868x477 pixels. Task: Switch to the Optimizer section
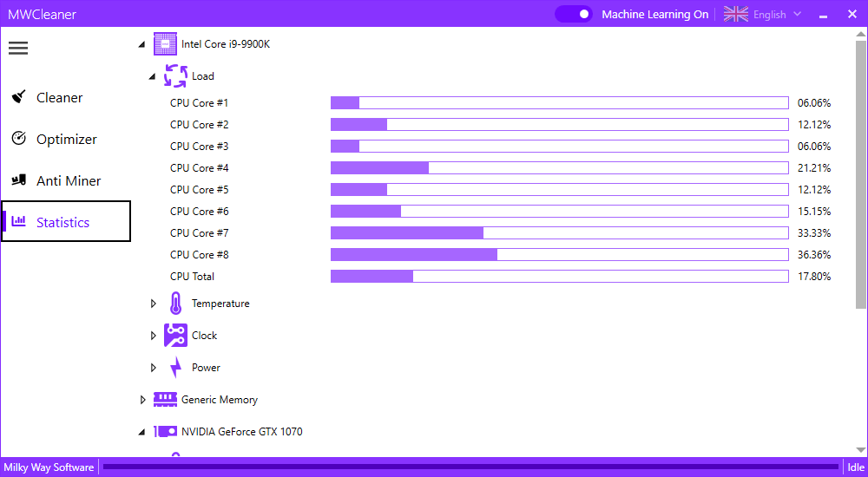point(65,139)
